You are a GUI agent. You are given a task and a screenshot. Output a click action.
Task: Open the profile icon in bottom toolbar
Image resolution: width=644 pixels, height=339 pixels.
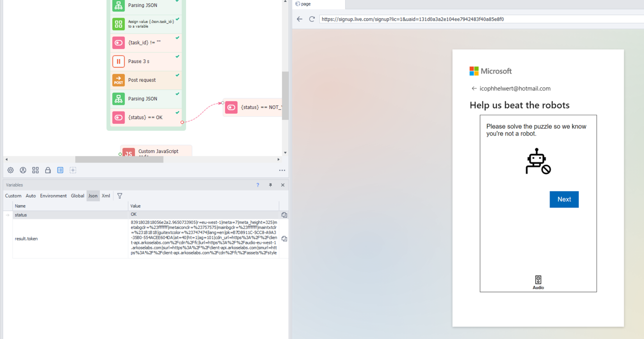point(23,170)
